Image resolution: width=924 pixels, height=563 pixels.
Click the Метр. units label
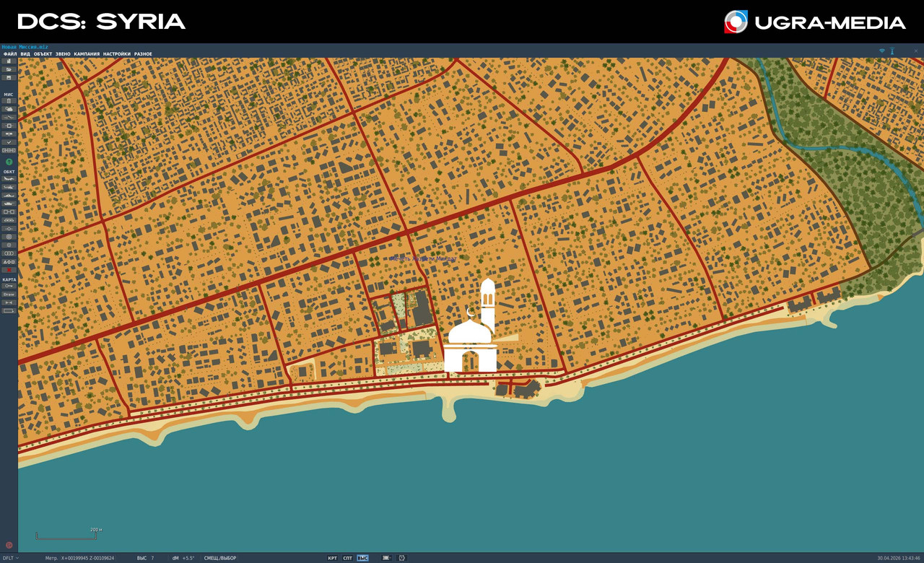[51, 558]
